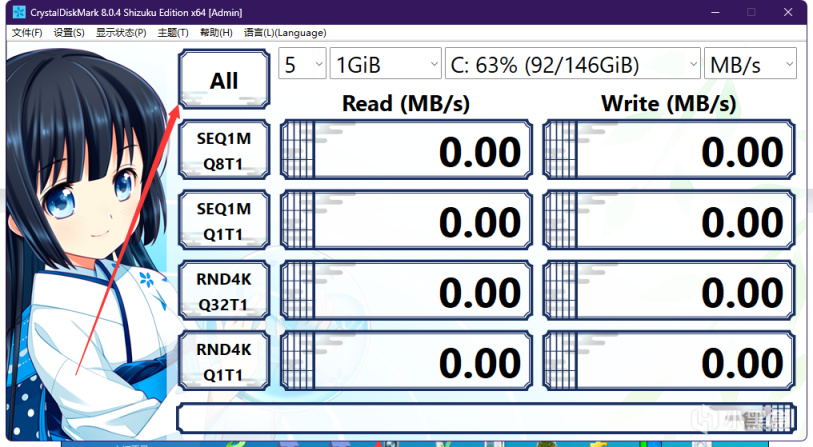813x447 pixels.
Task: Start the RND4K Q32T1 benchmark
Action: pyautogui.click(x=224, y=291)
